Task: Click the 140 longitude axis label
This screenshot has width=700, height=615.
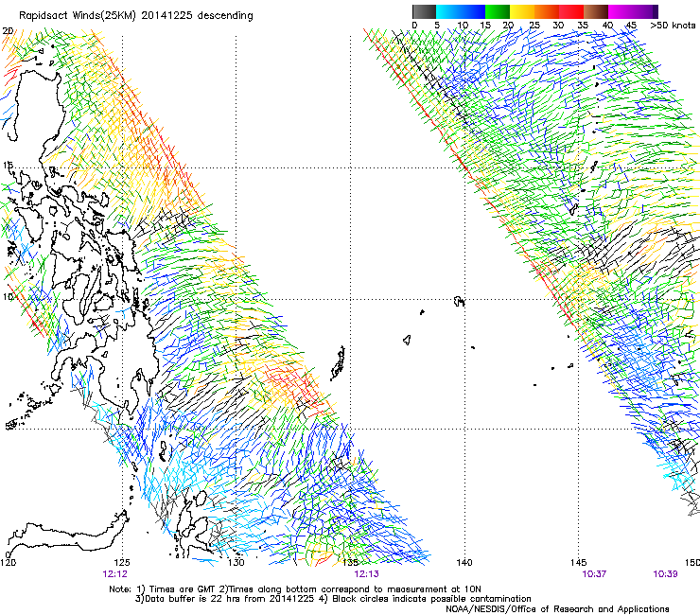Action: [464, 562]
